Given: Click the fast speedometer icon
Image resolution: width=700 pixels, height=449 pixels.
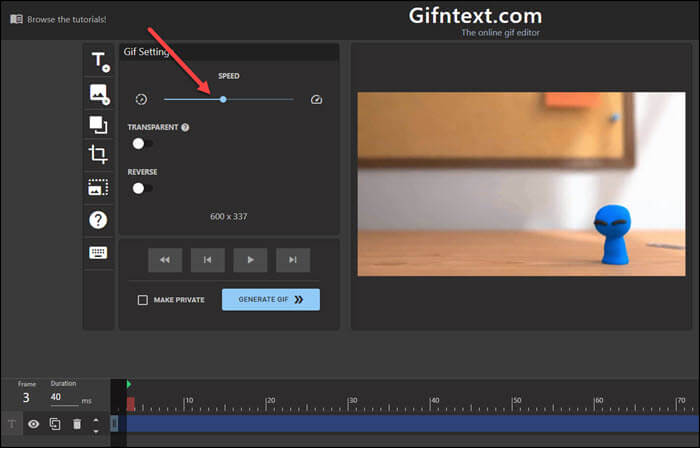Looking at the screenshot, I should point(317,99).
